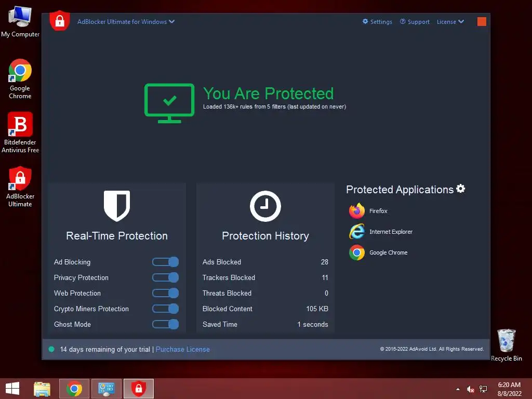Click the Ads Blocked value 28
This screenshot has height=399, width=532.
[x=324, y=262]
